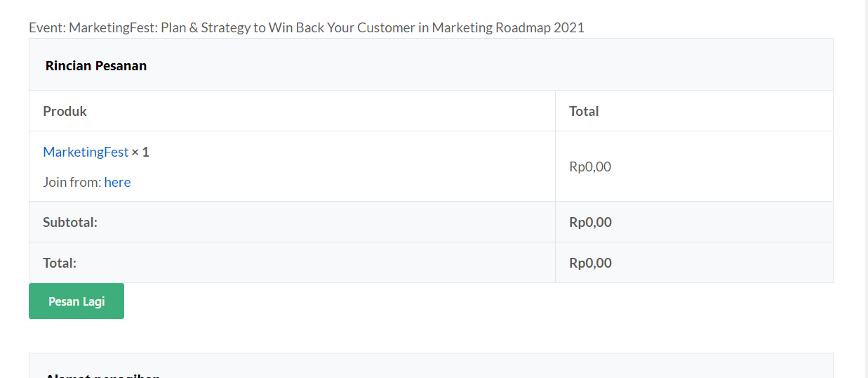Click the Subtotal amount Rp0,00
This screenshot has height=378, width=868.
[x=590, y=222]
